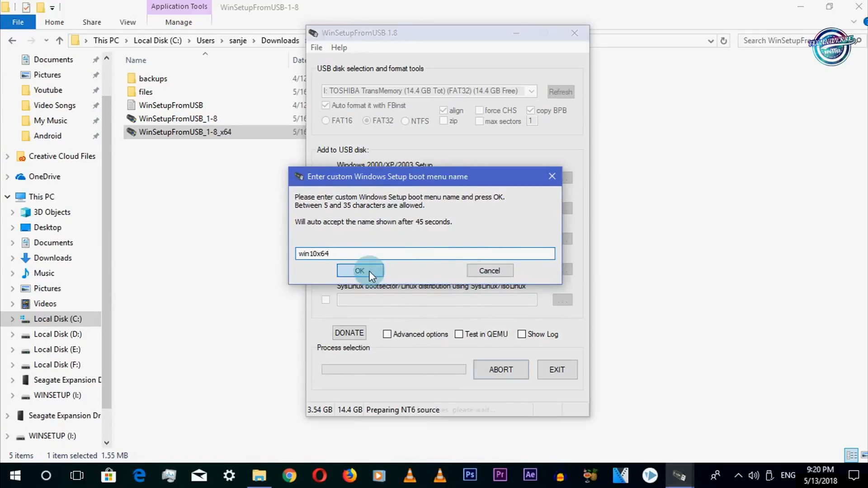Screen dimensions: 868x488
Task: Open Task View in taskbar
Action: coord(77,475)
